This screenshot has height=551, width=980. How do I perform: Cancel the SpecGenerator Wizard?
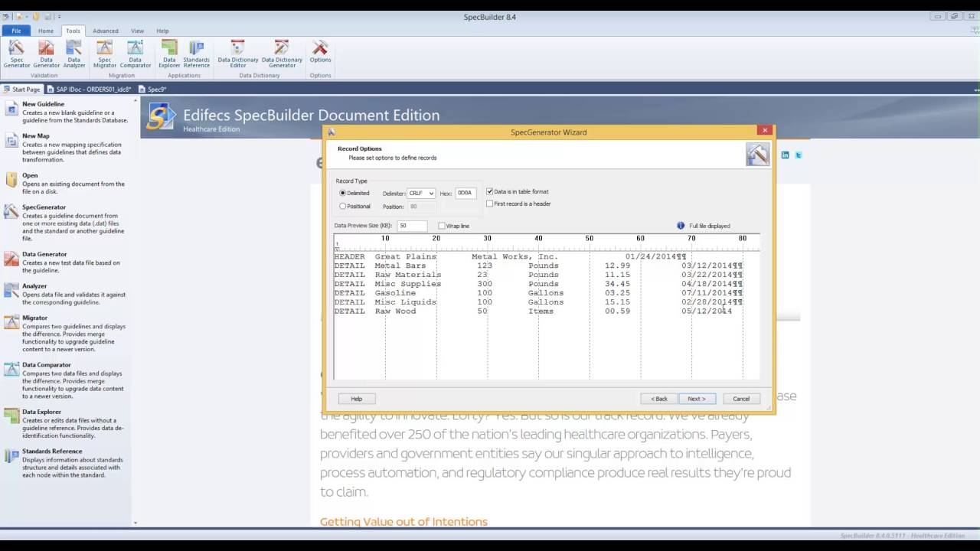click(741, 399)
